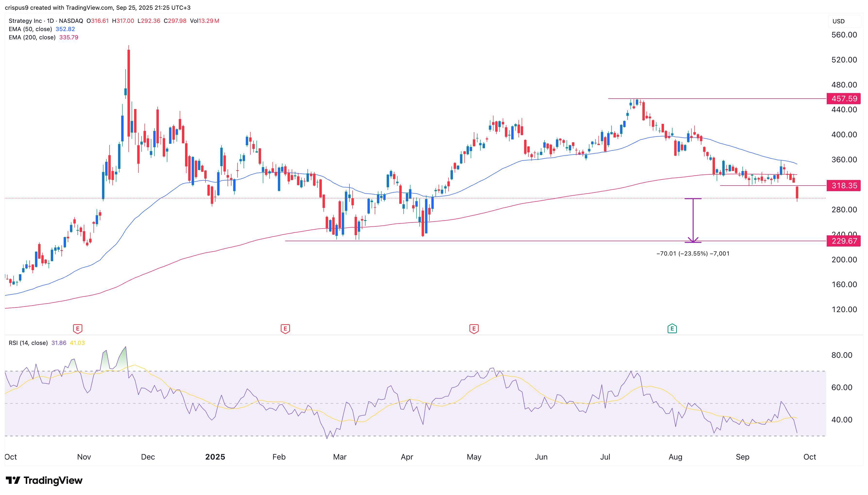Click the 1D interval label
This screenshot has height=495, width=868.
50,21
